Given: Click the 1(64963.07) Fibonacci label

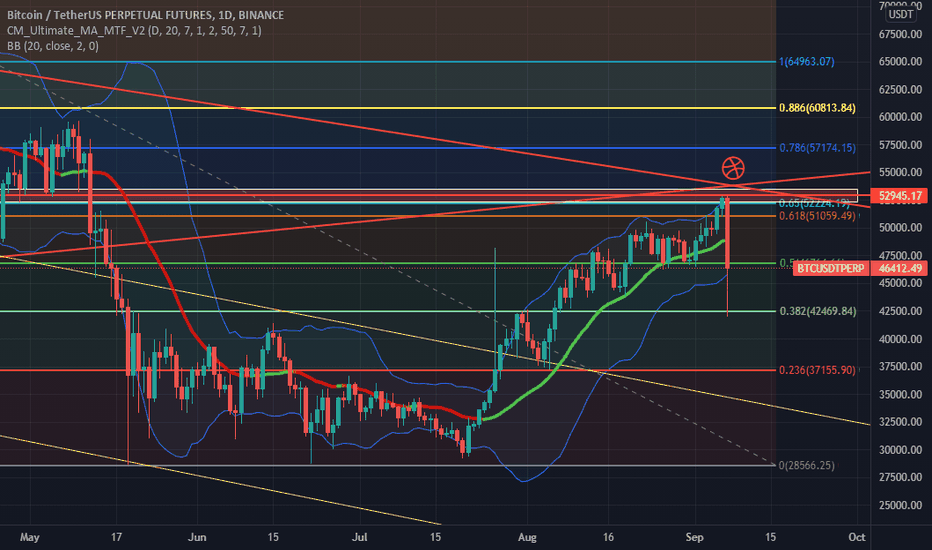Looking at the screenshot, I should tap(807, 62).
